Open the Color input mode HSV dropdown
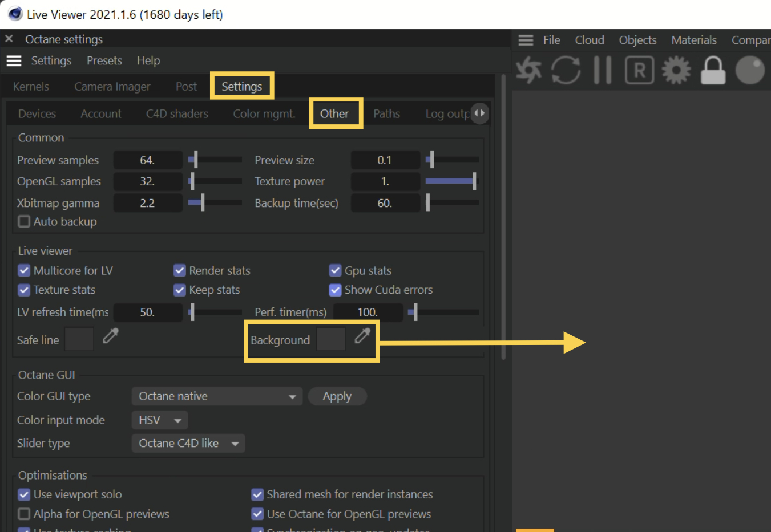The height and width of the screenshot is (532, 771). click(x=160, y=420)
